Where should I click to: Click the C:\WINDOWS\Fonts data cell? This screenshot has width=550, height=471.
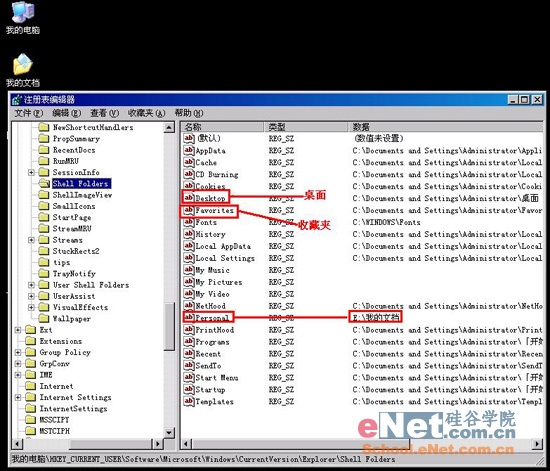point(386,222)
